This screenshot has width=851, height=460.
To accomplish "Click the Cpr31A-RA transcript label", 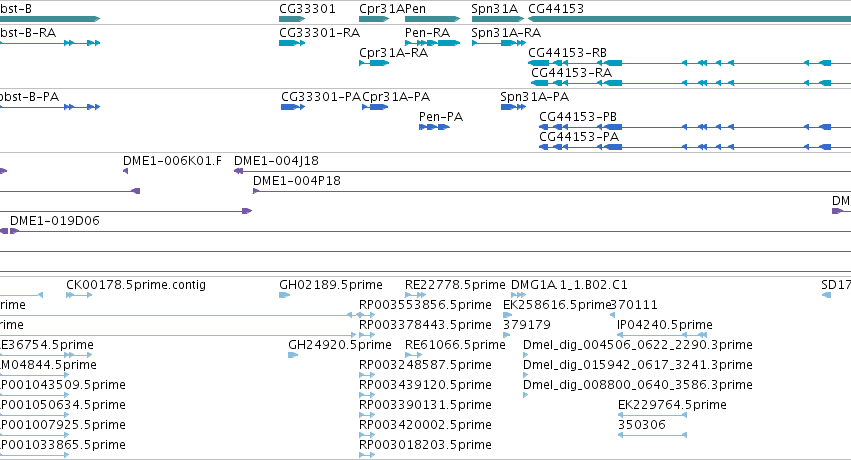I will click(x=393, y=53).
